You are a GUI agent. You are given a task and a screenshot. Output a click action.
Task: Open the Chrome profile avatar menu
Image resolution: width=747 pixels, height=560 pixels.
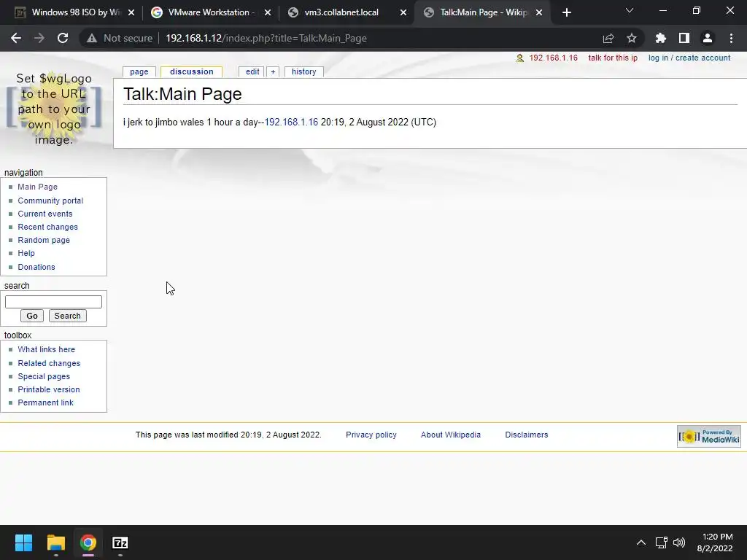click(x=708, y=38)
